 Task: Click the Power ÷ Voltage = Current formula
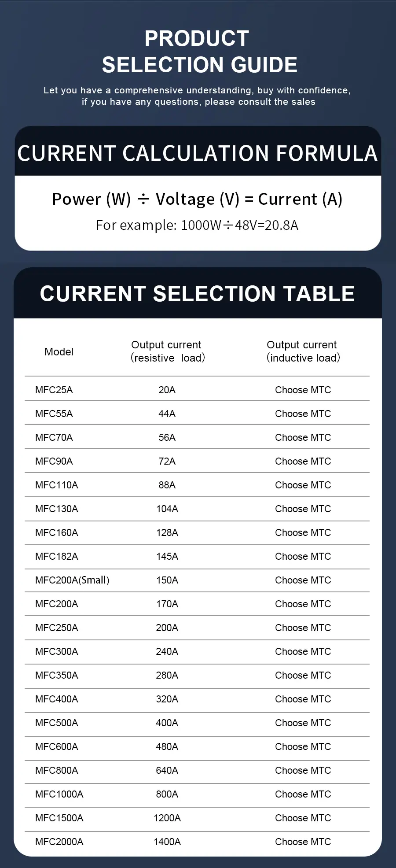click(x=197, y=199)
